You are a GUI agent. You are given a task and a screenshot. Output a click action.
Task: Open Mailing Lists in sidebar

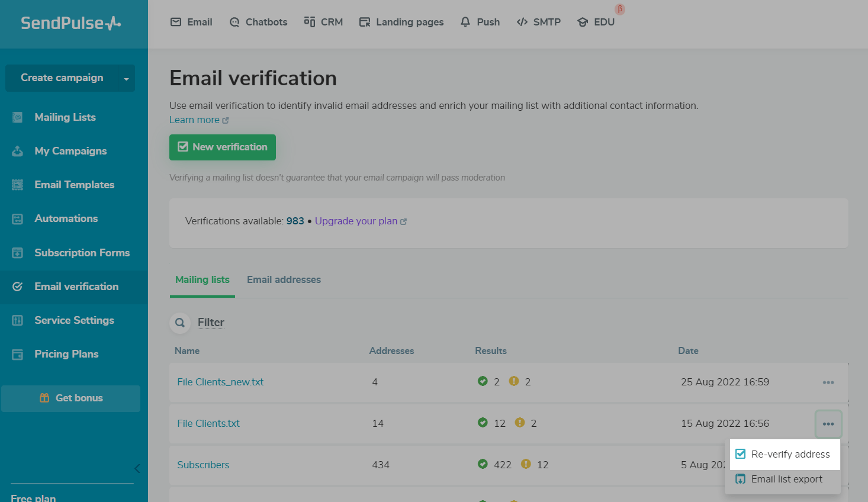click(65, 117)
